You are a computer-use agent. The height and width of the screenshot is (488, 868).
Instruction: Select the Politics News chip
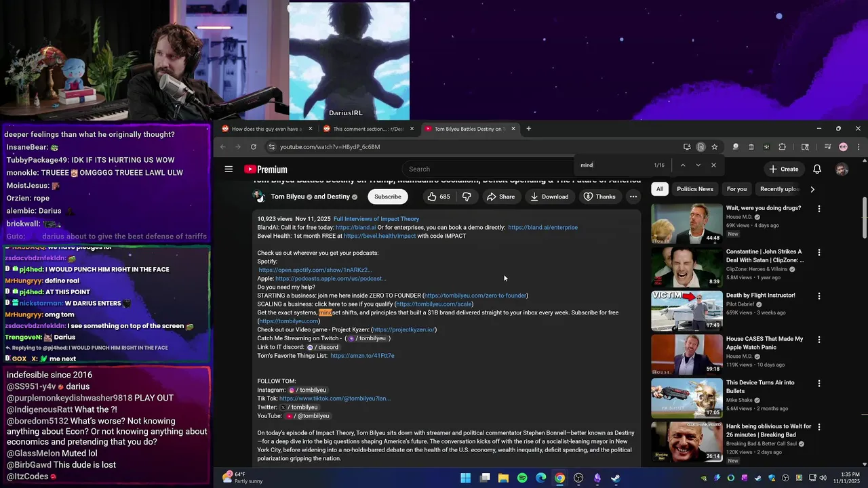click(694, 189)
